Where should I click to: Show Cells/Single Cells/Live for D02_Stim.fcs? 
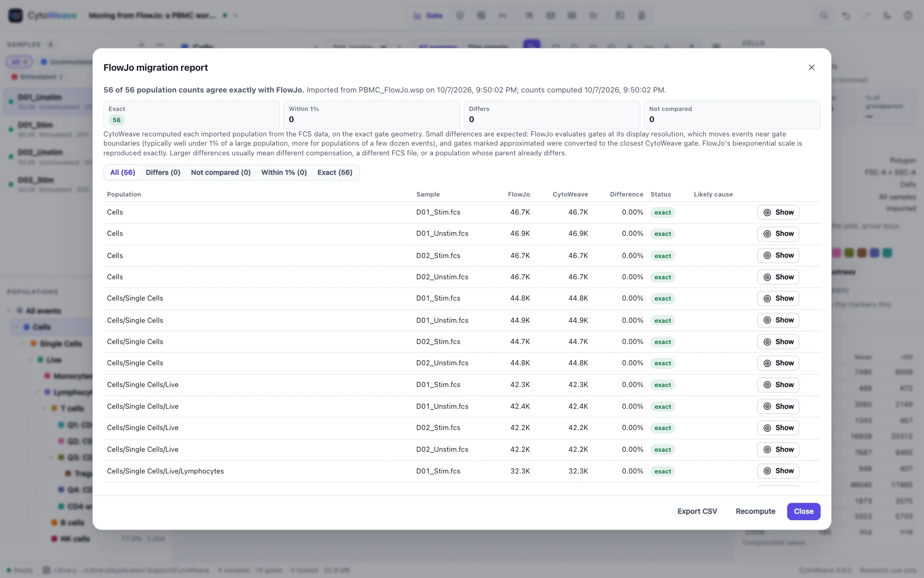click(x=778, y=428)
